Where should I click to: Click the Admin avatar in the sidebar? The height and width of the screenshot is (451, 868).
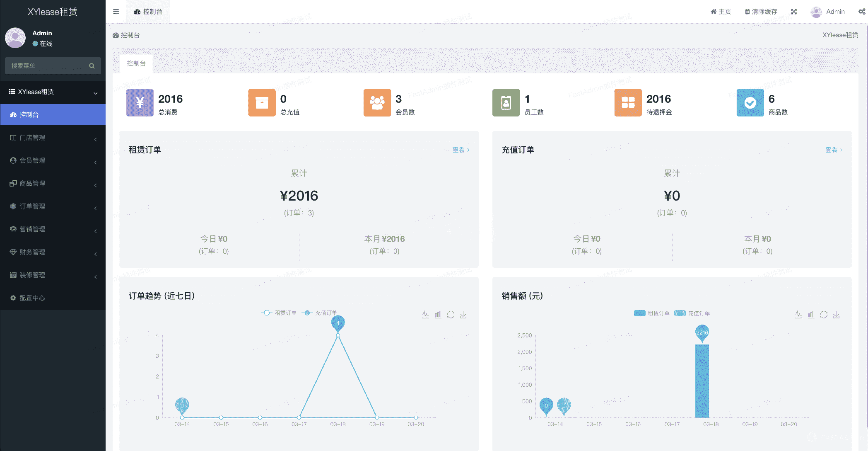click(x=15, y=38)
